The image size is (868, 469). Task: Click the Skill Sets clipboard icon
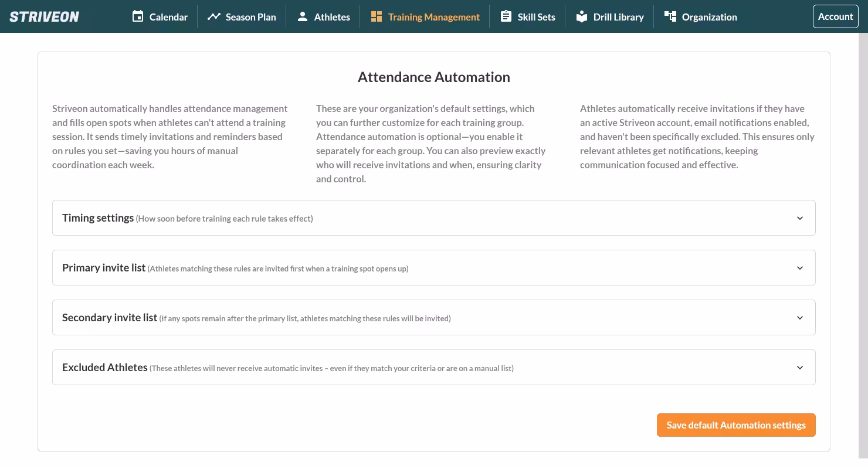pos(506,16)
